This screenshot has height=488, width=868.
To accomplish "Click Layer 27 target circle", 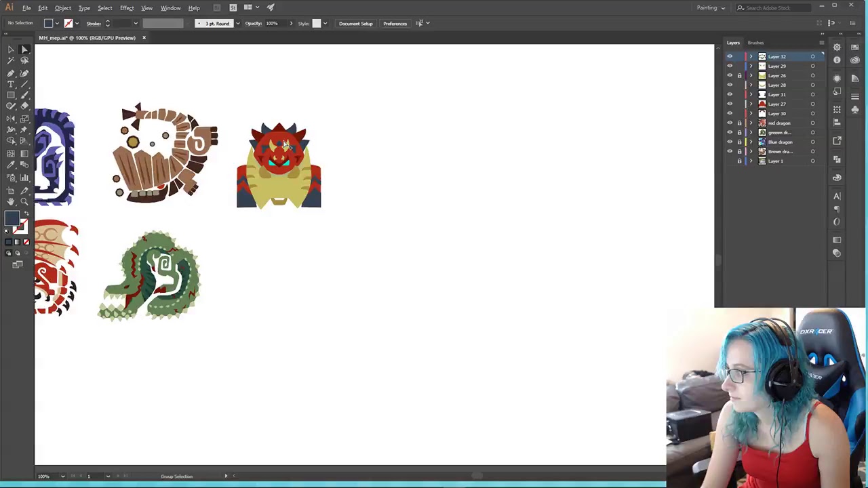I will (812, 104).
